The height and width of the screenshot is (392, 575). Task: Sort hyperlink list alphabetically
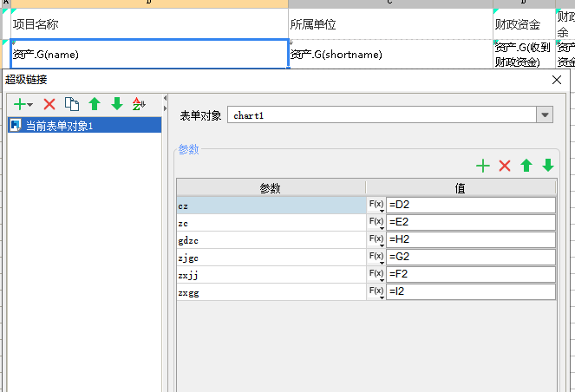139,104
